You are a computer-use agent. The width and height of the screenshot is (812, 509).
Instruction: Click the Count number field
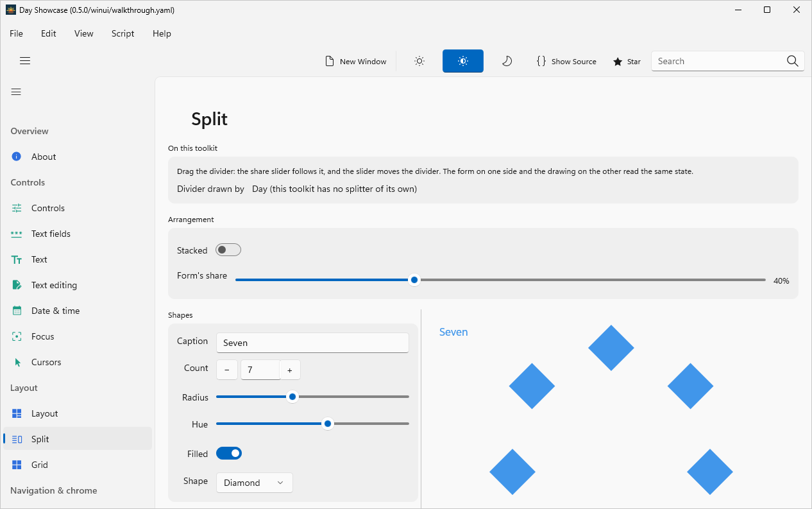click(260, 370)
